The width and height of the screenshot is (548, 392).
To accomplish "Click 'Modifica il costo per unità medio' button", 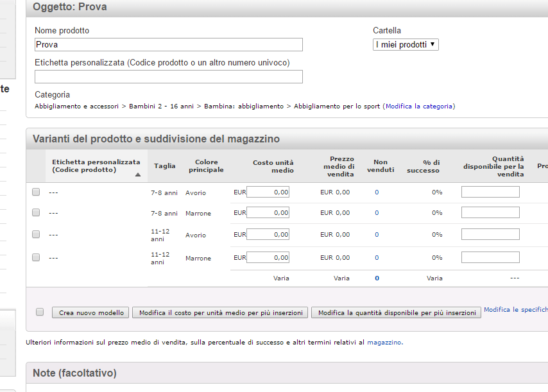I will click(x=220, y=313).
